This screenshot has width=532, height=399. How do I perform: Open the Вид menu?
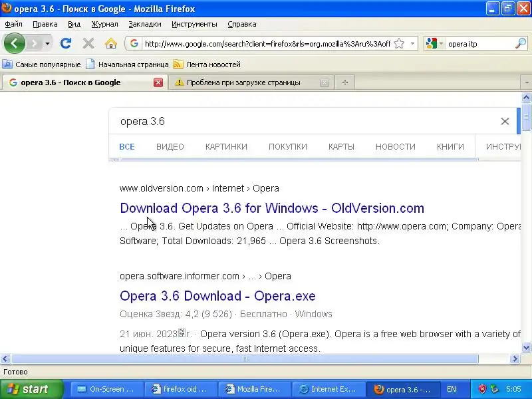tap(74, 24)
